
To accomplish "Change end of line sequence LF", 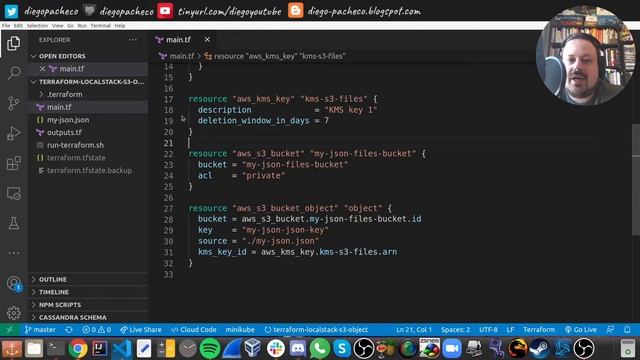I will point(510,329).
